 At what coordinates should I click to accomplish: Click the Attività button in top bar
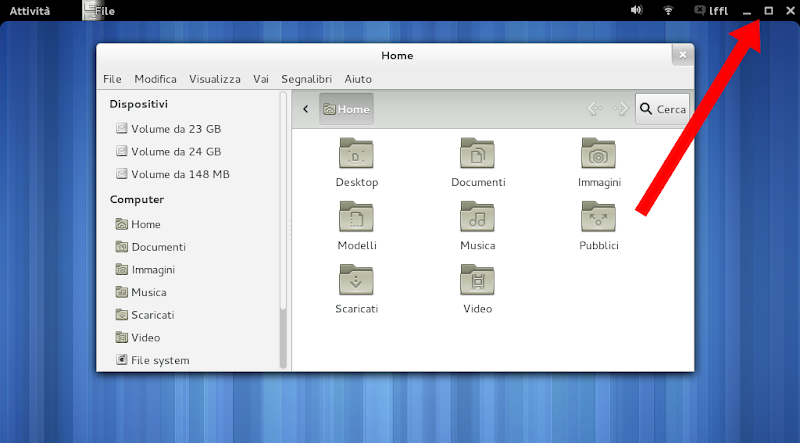30,10
